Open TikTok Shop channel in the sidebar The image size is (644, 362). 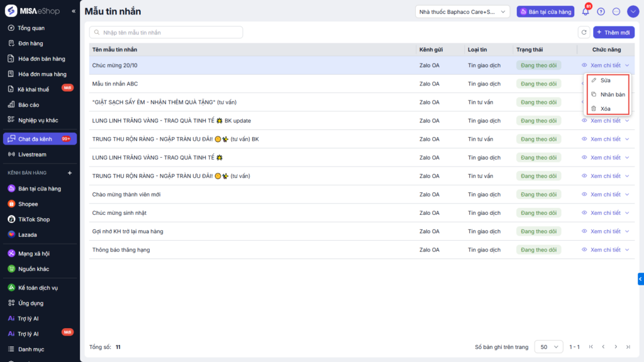click(x=33, y=219)
